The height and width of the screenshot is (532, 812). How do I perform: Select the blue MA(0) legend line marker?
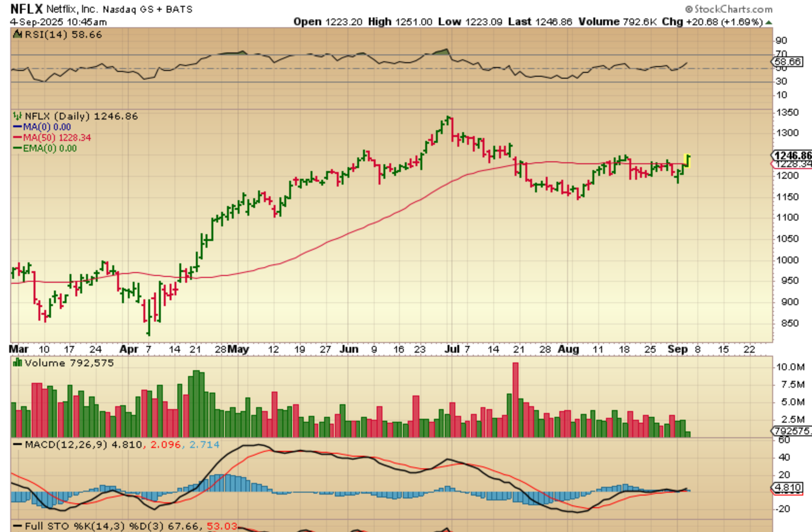point(17,127)
